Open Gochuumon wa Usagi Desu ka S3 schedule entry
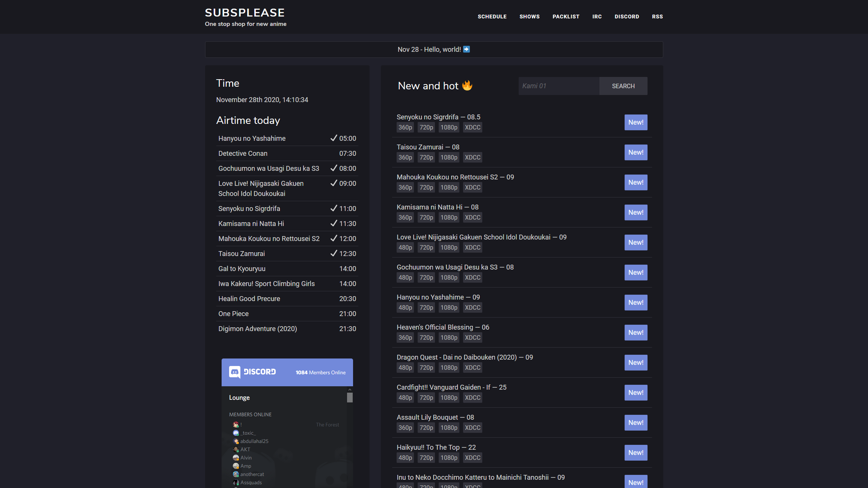The image size is (868, 488). click(x=269, y=169)
